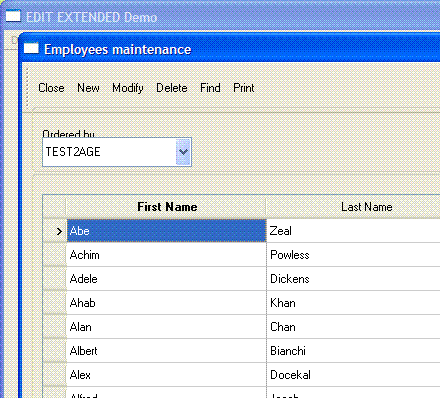Click Delete in the toolbar
Image resolution: width=440 pixels, height=398 pixels.
pyautogui.click(x=172, y=88)
